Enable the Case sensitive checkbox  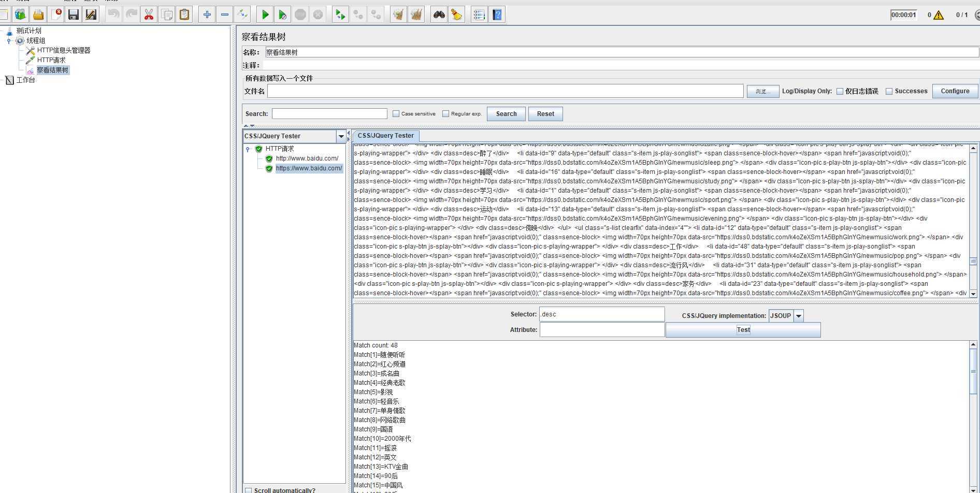396,113
